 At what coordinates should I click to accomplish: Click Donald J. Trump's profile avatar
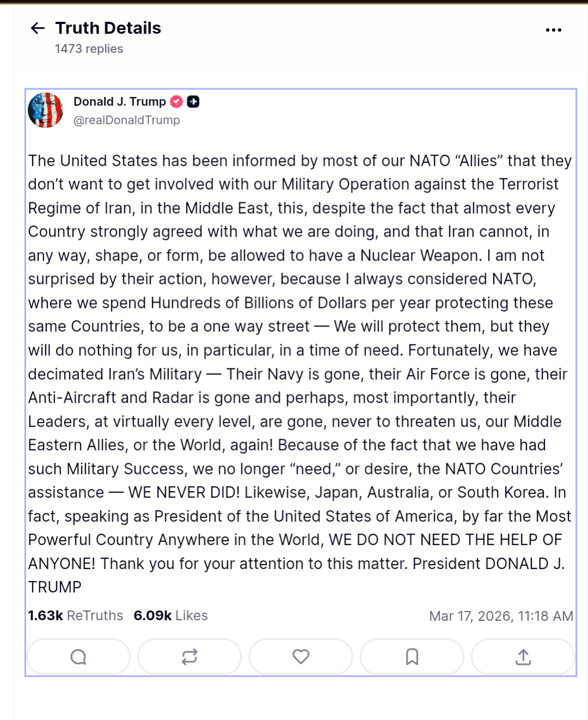46,110
